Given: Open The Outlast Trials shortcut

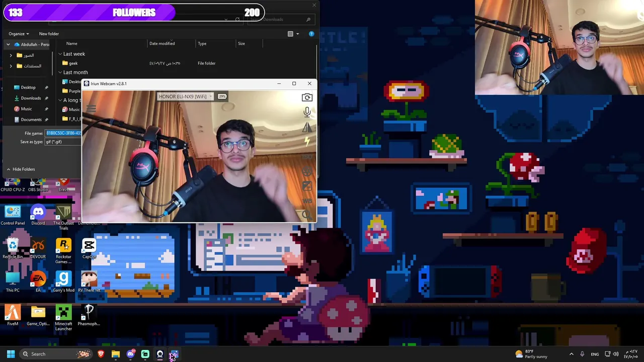Looking at the screenshot, I should click(63, 217).
